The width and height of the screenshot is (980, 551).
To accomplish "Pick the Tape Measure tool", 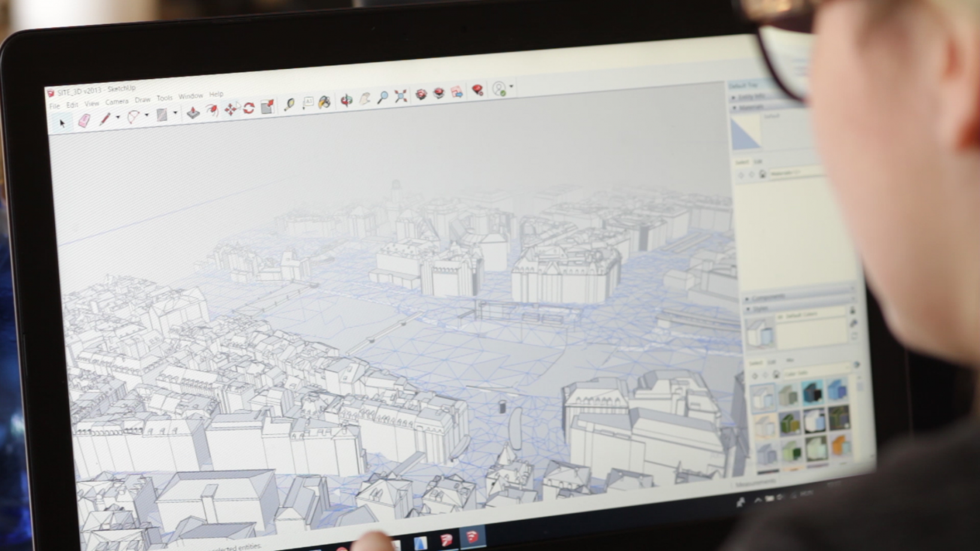I will (x=289, y=104).
